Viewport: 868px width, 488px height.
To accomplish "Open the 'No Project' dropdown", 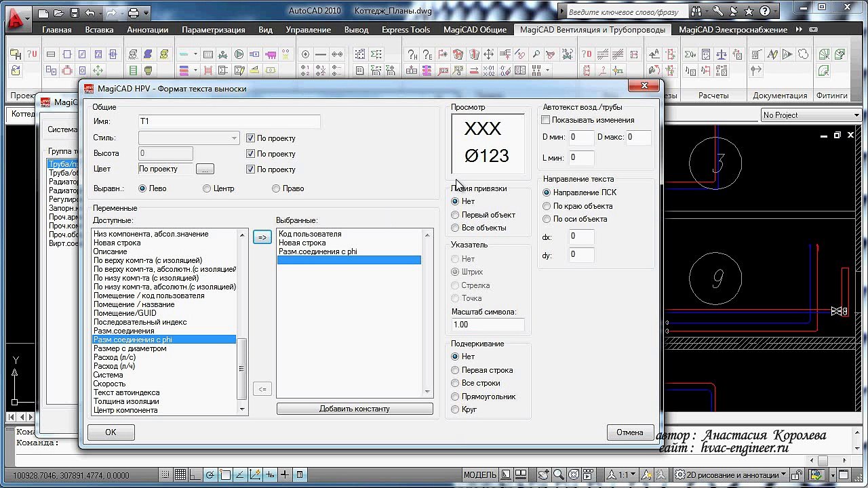I will tap(811, 115).
